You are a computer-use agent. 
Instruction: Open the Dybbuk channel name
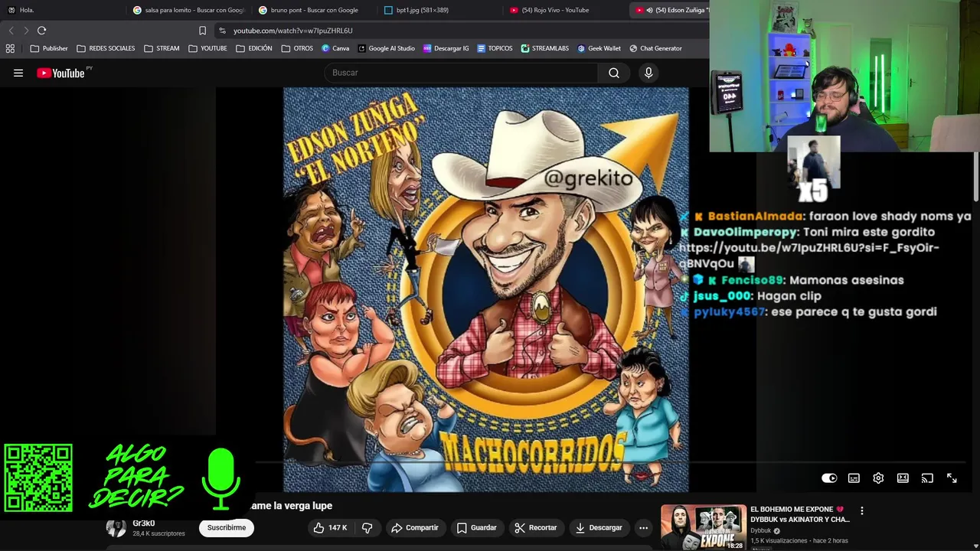[760, 530]
